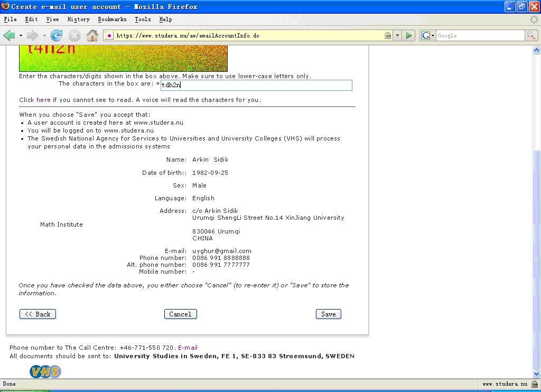Click the 'Math Institute' text

pyautogui.click(x=61, y=225)
